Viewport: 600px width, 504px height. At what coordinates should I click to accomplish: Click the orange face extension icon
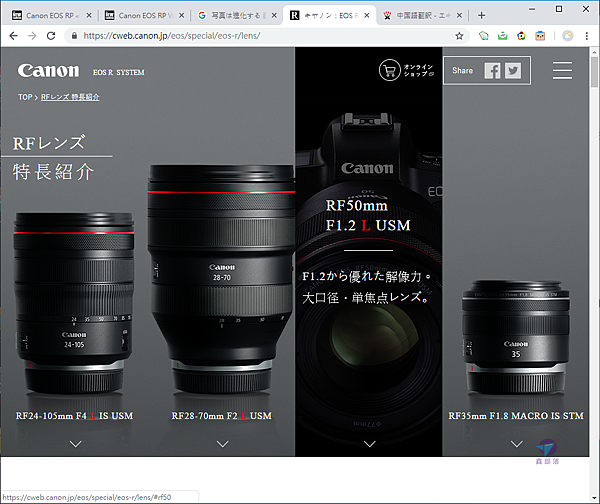[540, 36]
